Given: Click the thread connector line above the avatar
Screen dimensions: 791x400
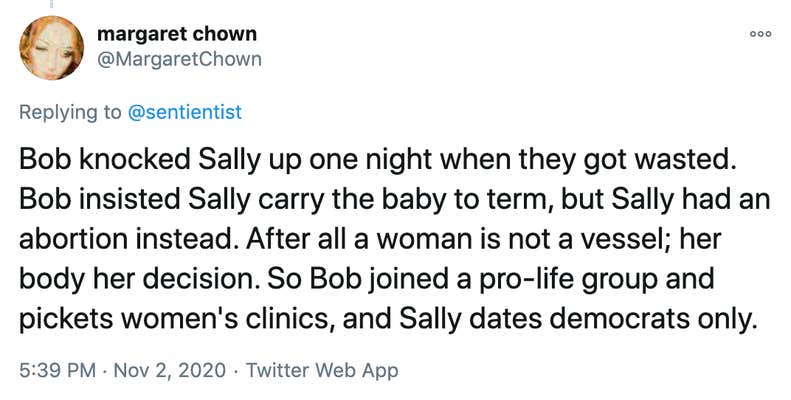Looking at the screenshot, I should [50, 4].
